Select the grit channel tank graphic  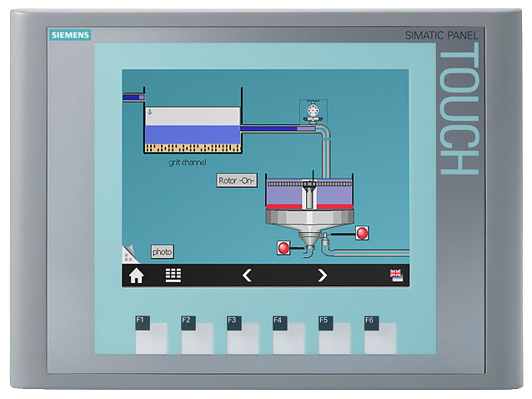[193, 120]
